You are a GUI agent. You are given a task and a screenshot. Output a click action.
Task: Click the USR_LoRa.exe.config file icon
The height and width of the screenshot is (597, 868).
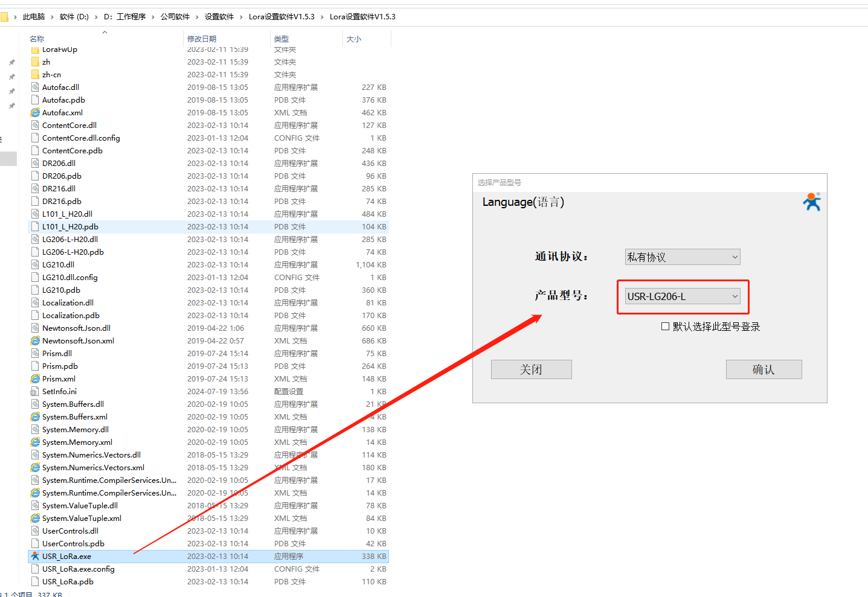35,569
